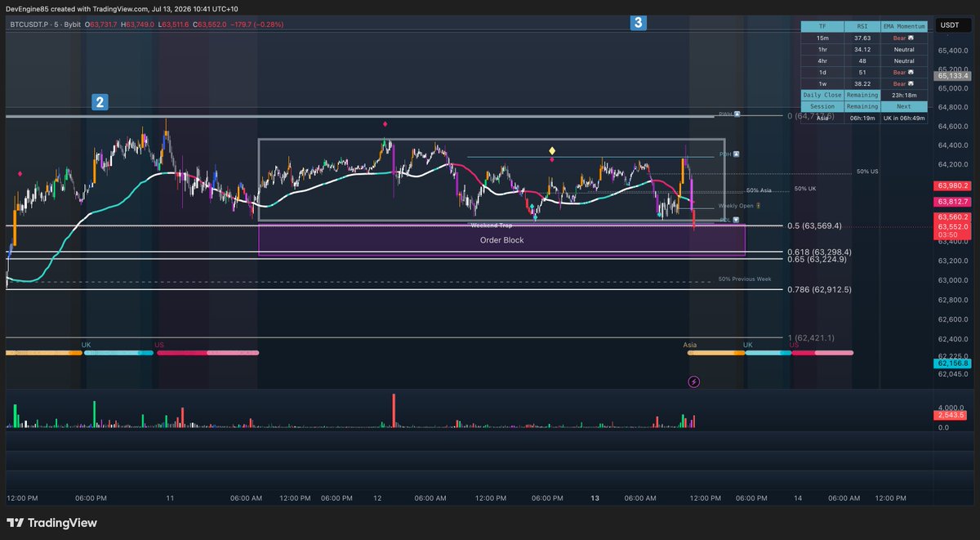Click the pink diamond marker above July 12 peak
This screenshot has height=540, width=980.
point(385,124)
